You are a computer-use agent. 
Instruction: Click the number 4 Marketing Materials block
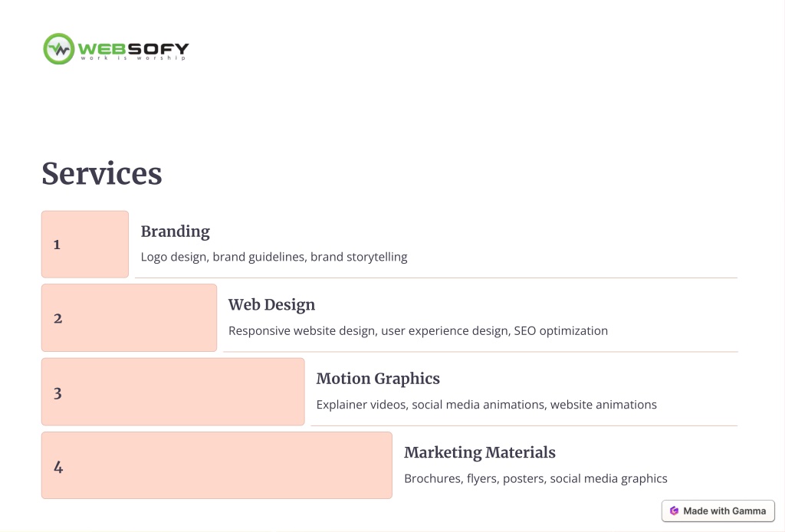coord(217,465)
